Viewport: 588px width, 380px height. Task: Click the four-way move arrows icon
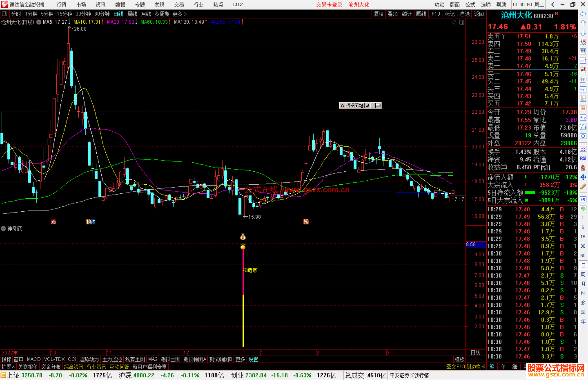pos(583,177)
